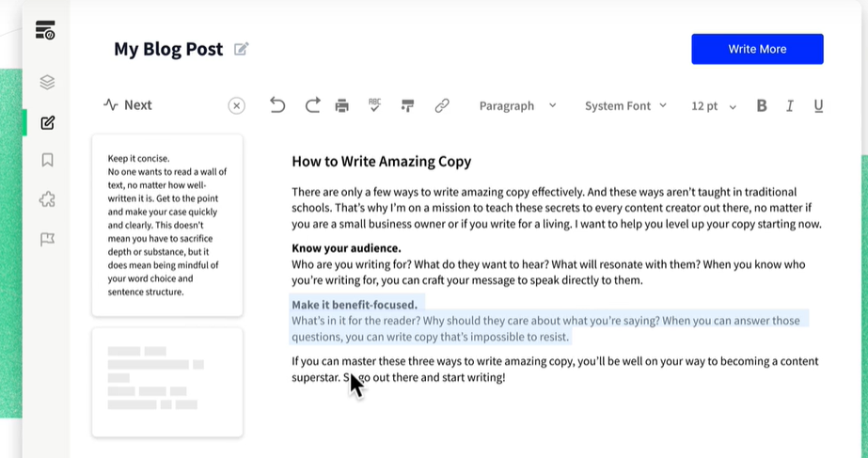This screenshot has height=458, width=868.
Task: Open the puzzle piece integrations icon
Action: click(48, 199)
